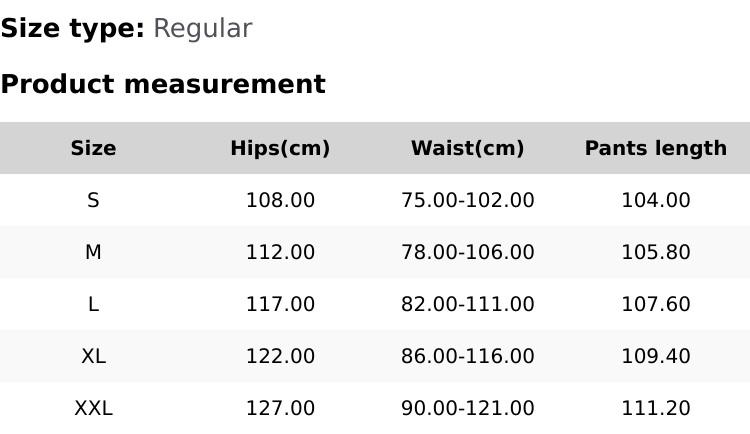Choose the XL size row label
Viewport: 750px width, 434px height.
pos(93,356)
